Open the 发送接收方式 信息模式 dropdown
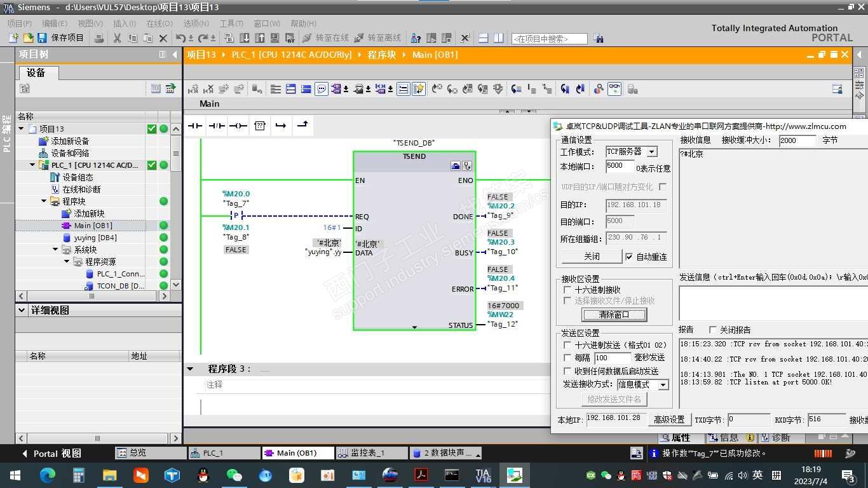This screenshot has width=868, height=488. tap(663, 384)
